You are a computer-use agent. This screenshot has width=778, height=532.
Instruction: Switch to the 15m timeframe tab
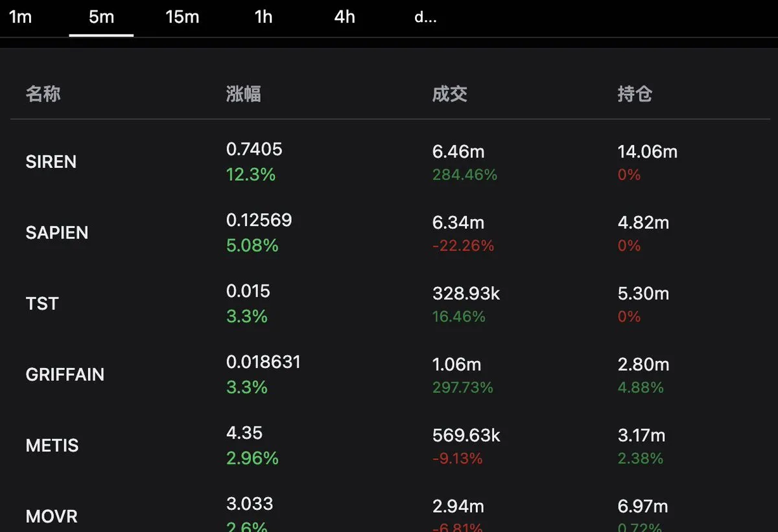pos(182,17)
